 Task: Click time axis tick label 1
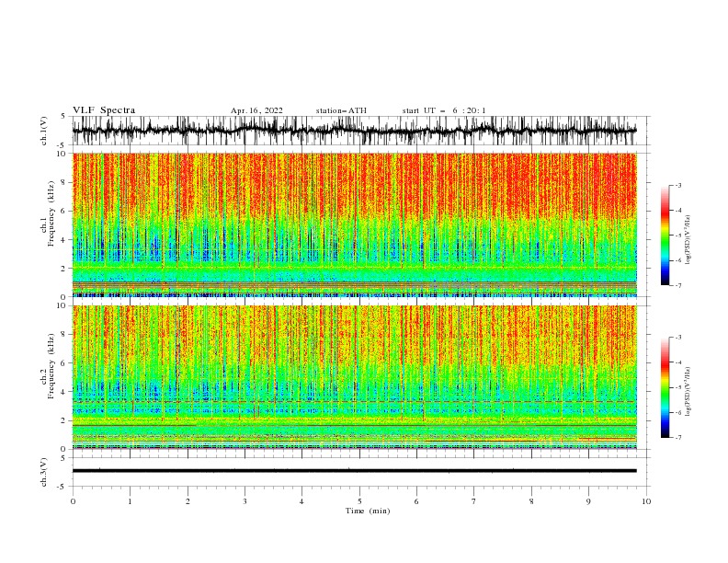tap(130, 501)
